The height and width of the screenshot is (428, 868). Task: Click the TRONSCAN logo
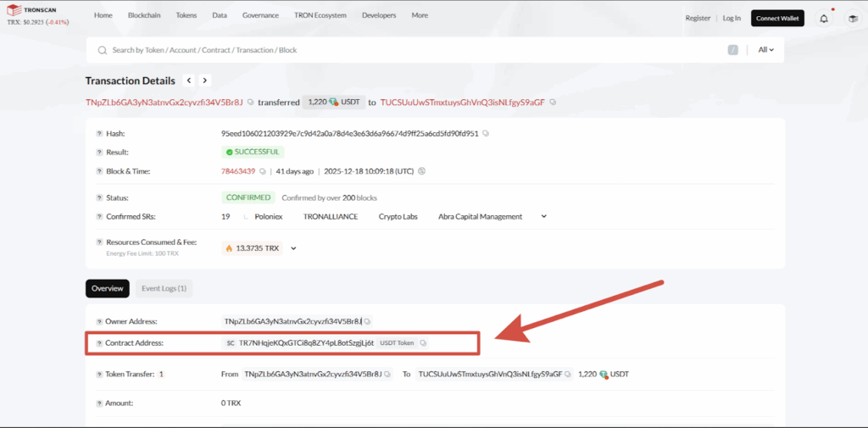[36, 12]
